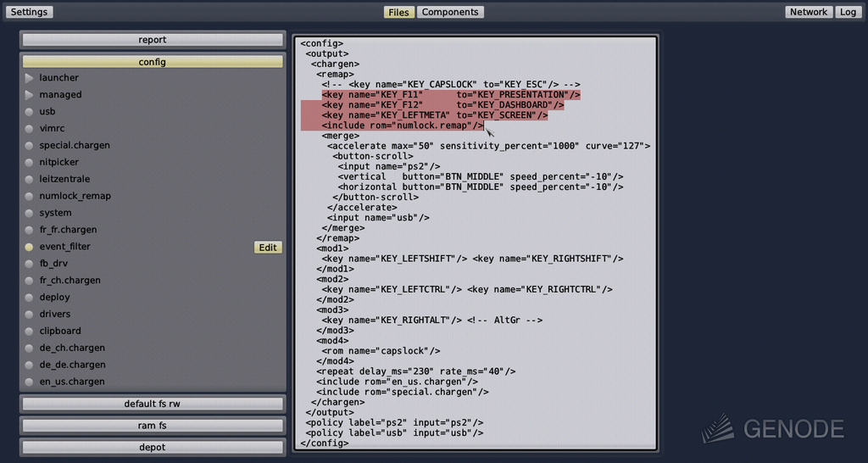Expand the depot section
868x463 pixels.
(x=153, y=447)
